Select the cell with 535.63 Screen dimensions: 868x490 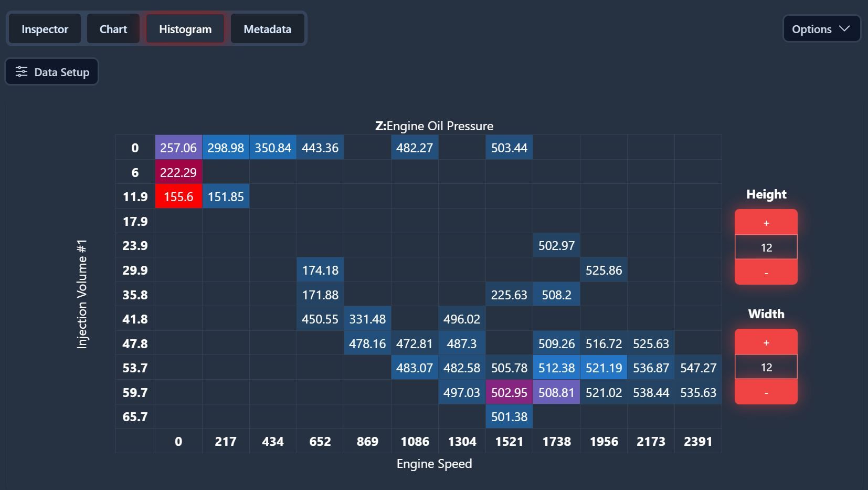click(x=698, y=392)
